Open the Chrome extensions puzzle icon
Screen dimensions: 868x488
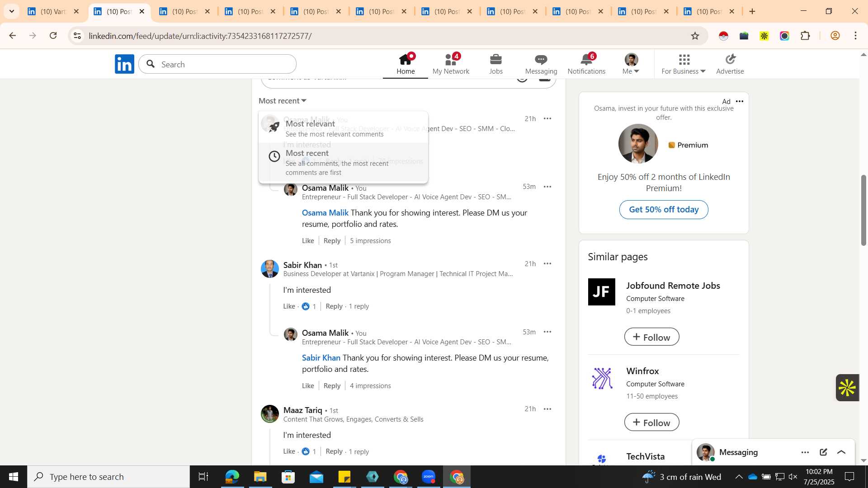coord(805,36)
